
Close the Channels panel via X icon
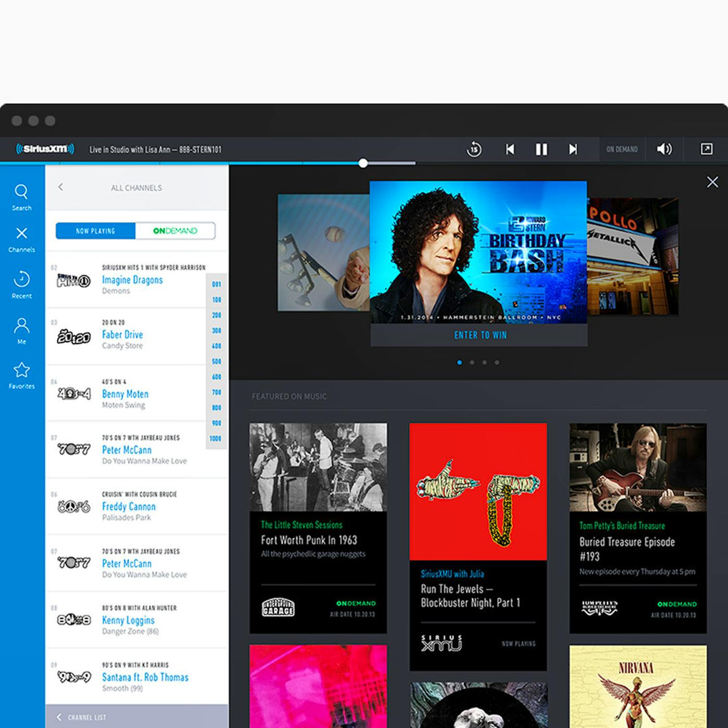pos(21,233)
